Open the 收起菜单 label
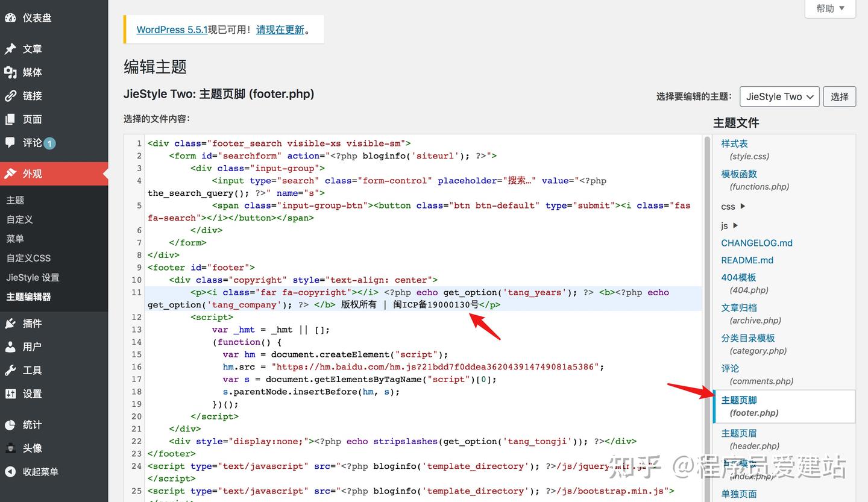The height and width of the screenshot is (502, 868). pyautogui.click(x=40, y=472)
